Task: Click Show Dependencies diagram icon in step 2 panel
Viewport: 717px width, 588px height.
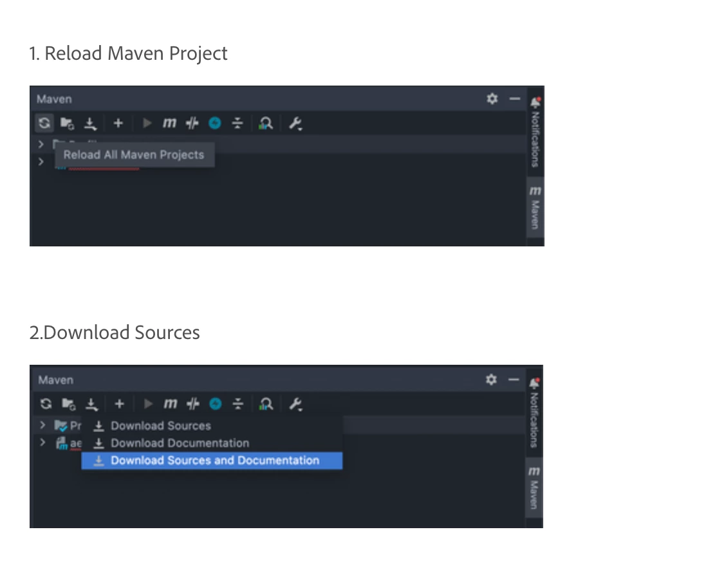Action: pyautogui.click(x=266, y=404)
